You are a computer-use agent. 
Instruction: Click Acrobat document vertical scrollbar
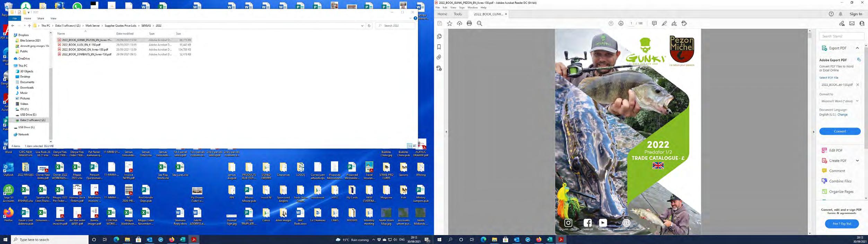click(810, 132)
